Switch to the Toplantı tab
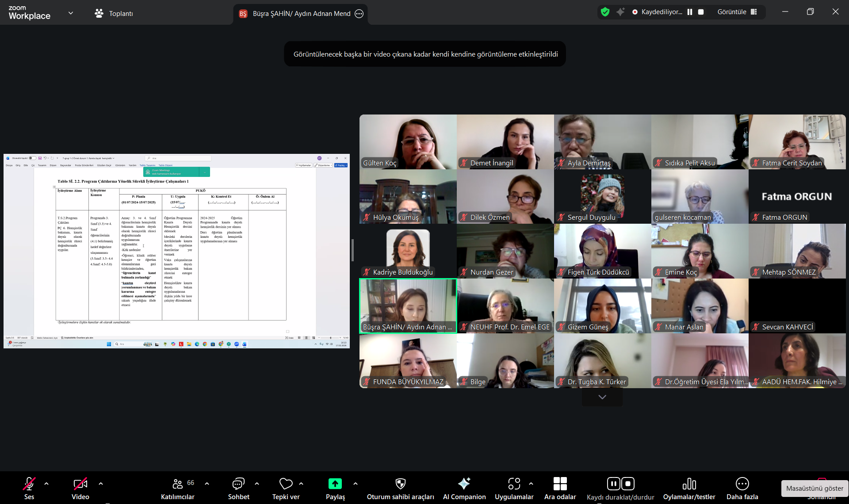 (x=114, y=13)
